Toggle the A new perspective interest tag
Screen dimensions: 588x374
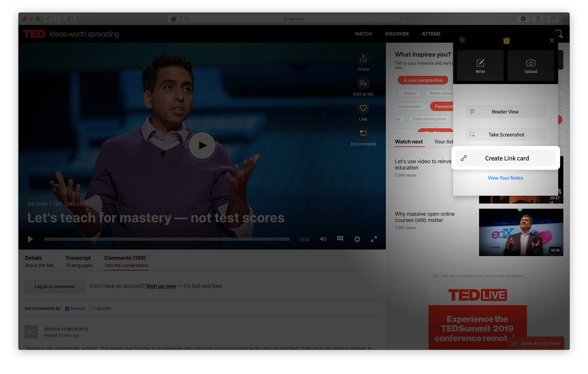pyautogui.click(x=423, y=80)
